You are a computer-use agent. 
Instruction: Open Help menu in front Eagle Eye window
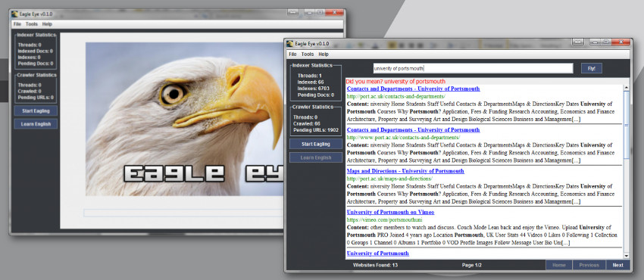(324, 54)
